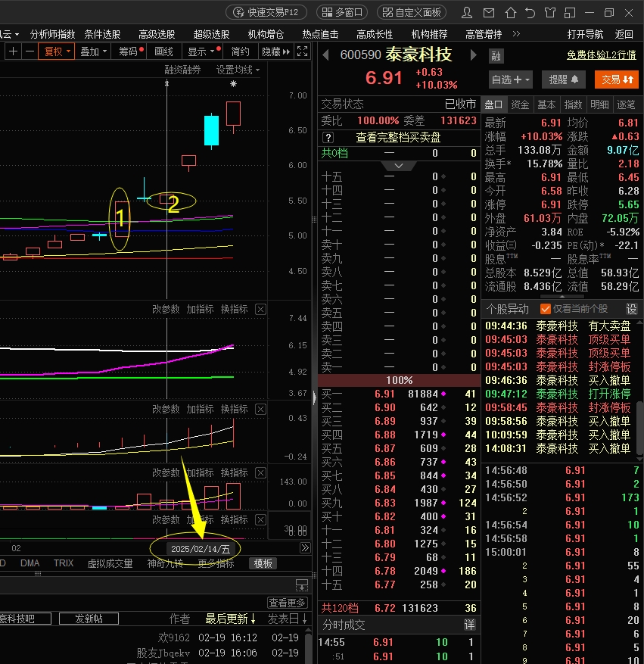Open 自选+ watchlist dropdown
The height and width of the screenshot is (664, 644).
[510, 79]
